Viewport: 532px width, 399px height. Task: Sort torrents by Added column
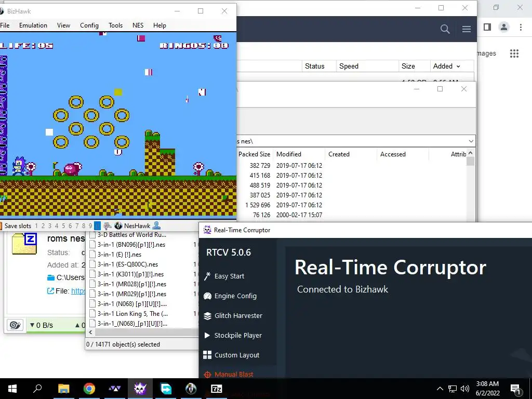coord(446,66)
